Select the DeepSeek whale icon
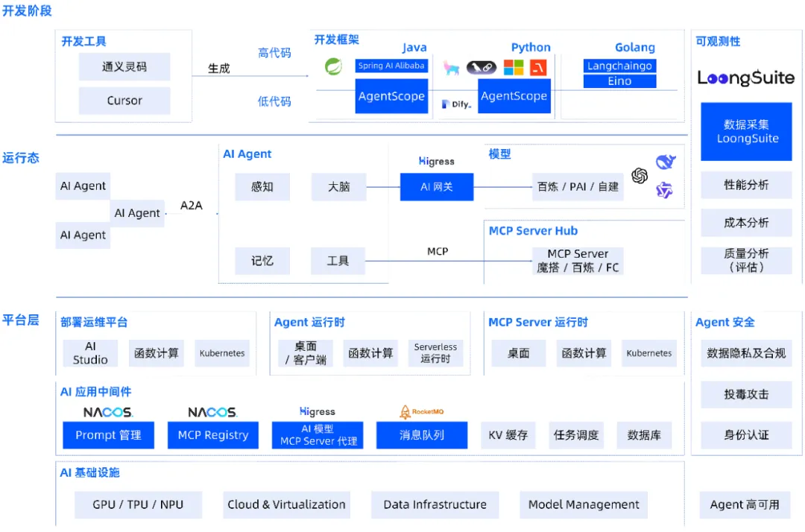 [666, 162]
